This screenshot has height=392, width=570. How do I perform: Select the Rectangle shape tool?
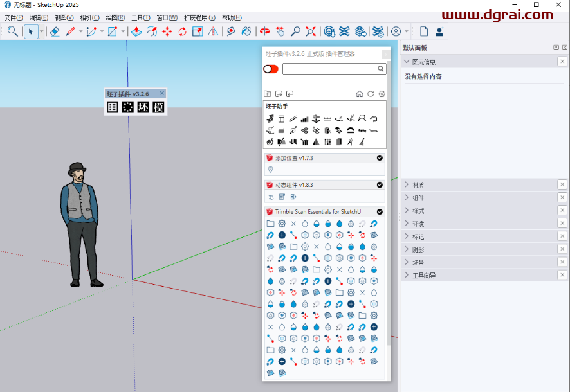113,31
